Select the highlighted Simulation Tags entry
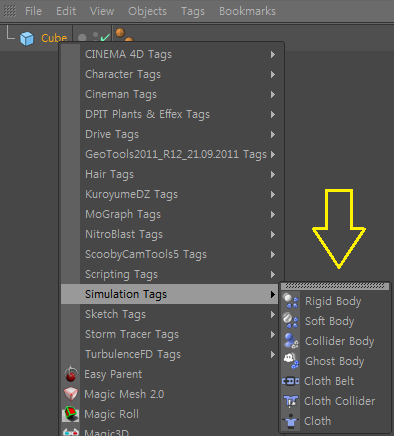 tap(170, 294)
